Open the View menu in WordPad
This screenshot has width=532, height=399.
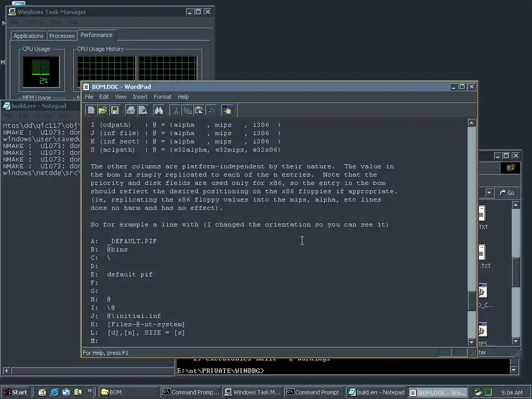coord(121,97)
